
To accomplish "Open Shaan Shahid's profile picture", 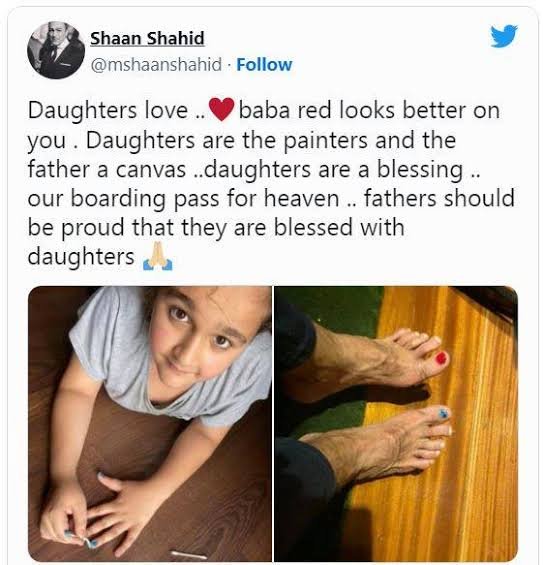I will tap(56, 50).
